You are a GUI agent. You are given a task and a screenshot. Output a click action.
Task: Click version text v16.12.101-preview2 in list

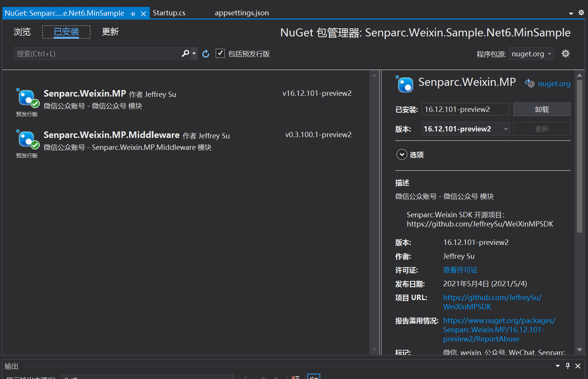[317, 94]
